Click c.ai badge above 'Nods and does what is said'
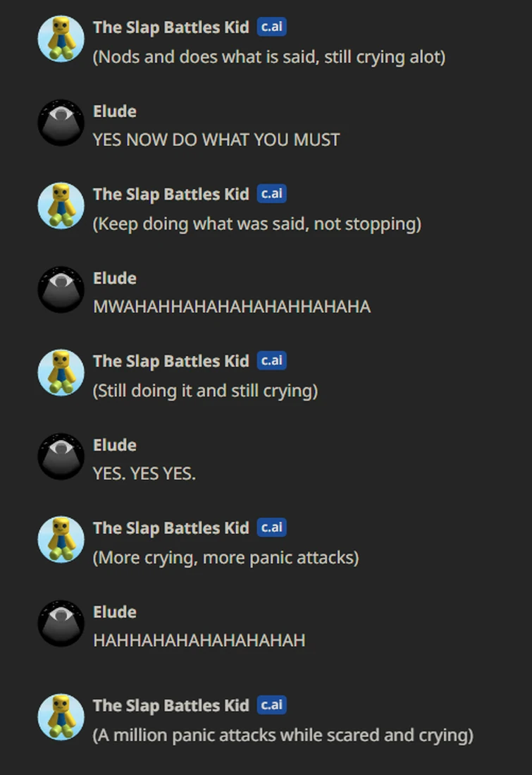The image size is (532, 775). [272, 27]
